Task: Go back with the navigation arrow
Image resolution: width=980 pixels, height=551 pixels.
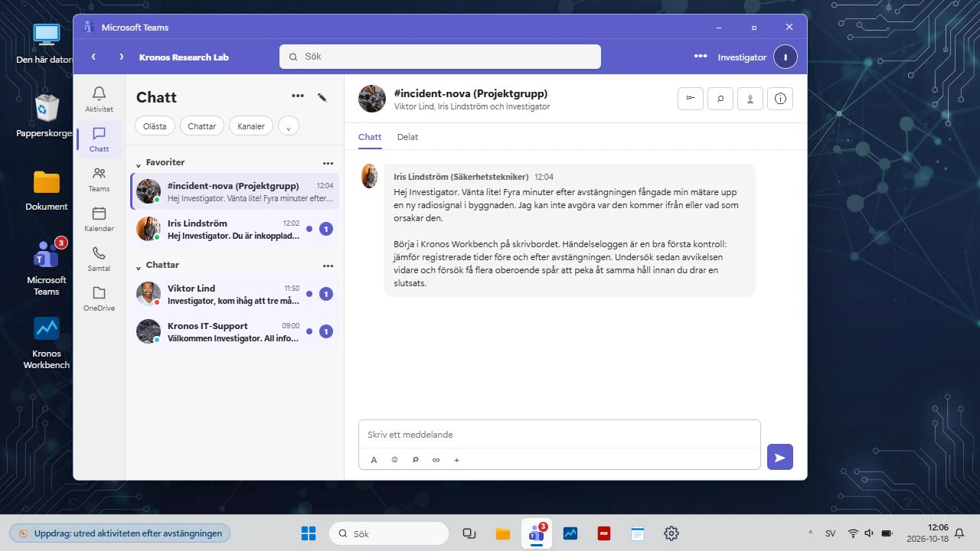Action: click(x=93, y=57)
